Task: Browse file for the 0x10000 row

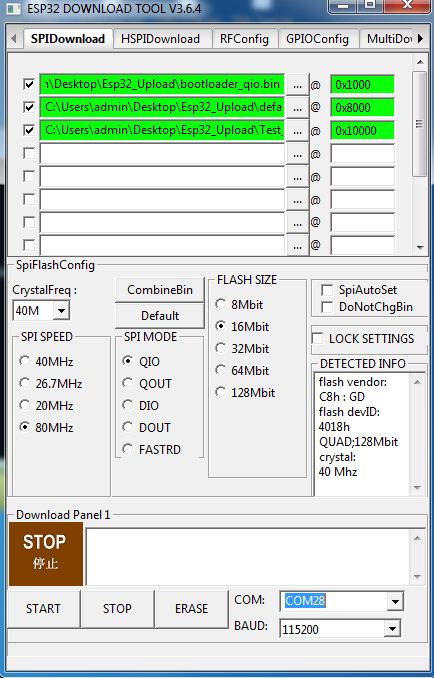Action: pyautogui.click(x=297, y=131)
